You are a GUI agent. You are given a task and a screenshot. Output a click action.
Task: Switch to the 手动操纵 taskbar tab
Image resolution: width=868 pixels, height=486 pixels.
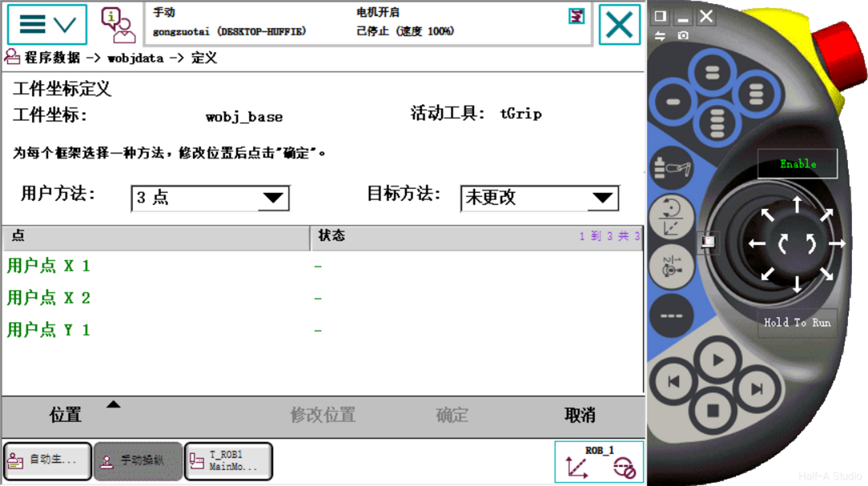(x=138, y=460)
